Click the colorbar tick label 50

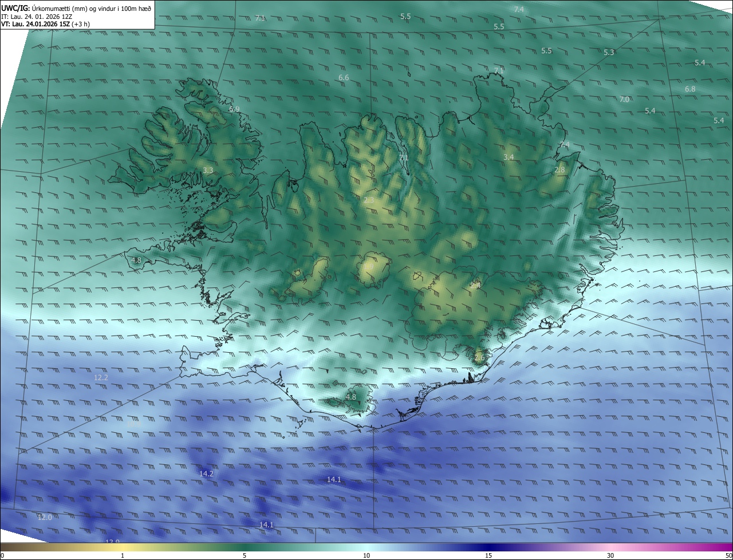click(728, 555)
